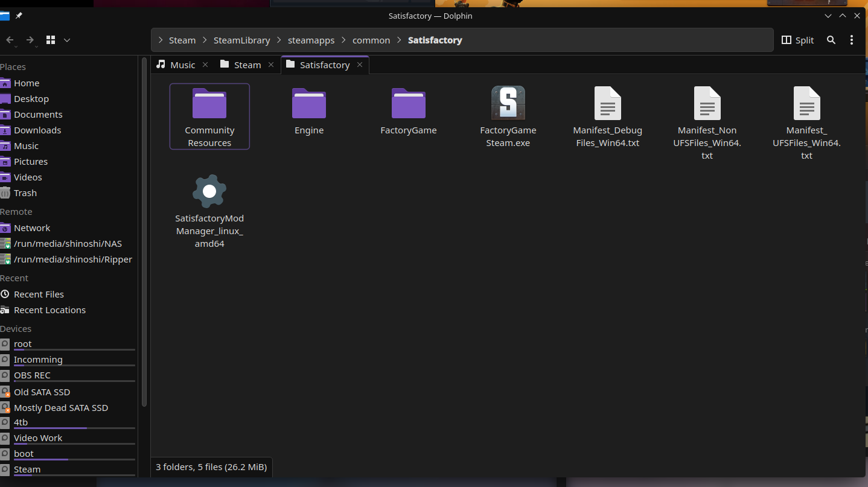Select the FactoryGame folder
868x487 pixels.
[409, 111]
